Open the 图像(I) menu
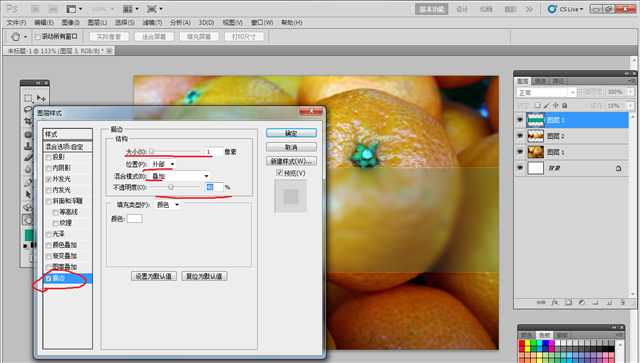Viewport: 640px width, 363px height. 71,22
